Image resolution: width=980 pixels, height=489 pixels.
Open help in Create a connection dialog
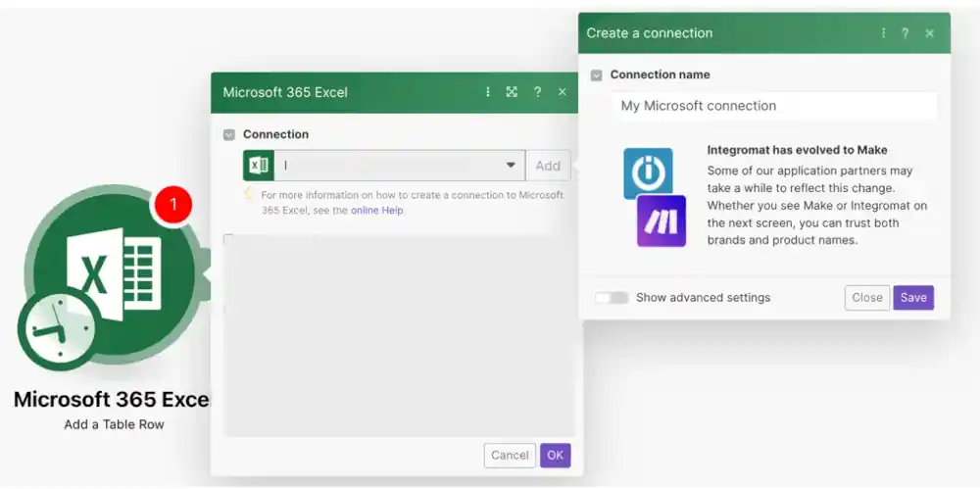[905, 33]
